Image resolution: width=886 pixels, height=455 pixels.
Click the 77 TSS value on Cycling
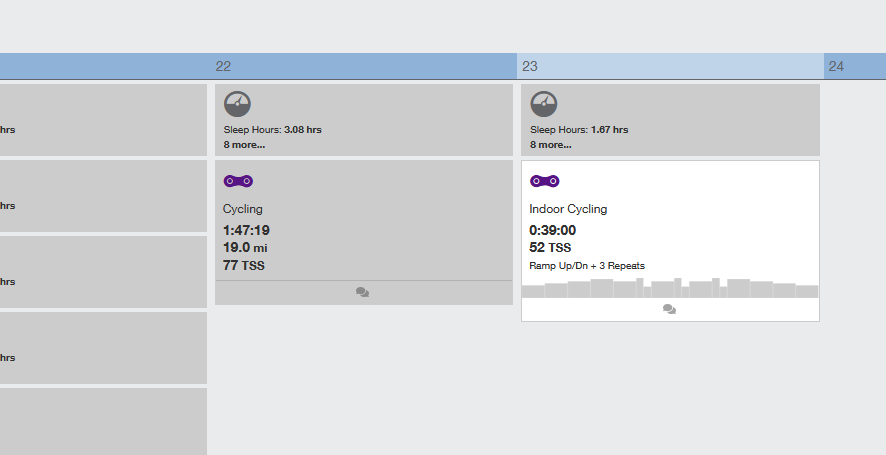pyautogui.click(x=244, y=265)
